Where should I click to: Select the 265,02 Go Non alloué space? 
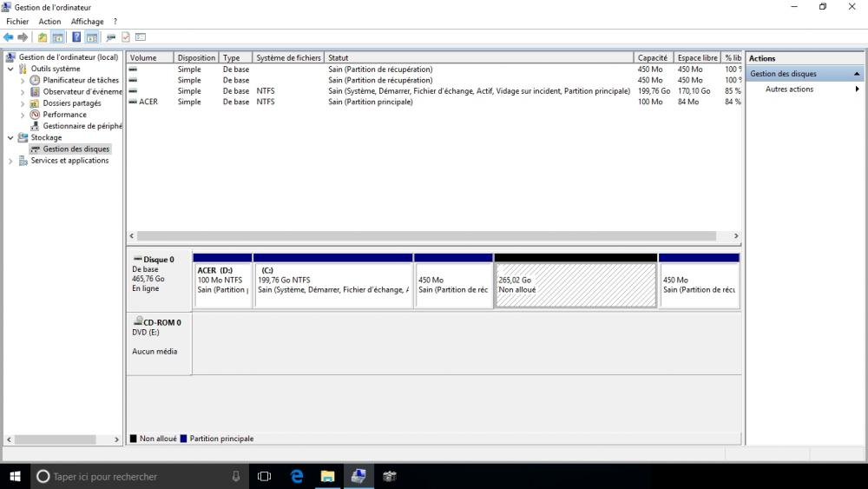pyautogui.click(x=575, y=281)
